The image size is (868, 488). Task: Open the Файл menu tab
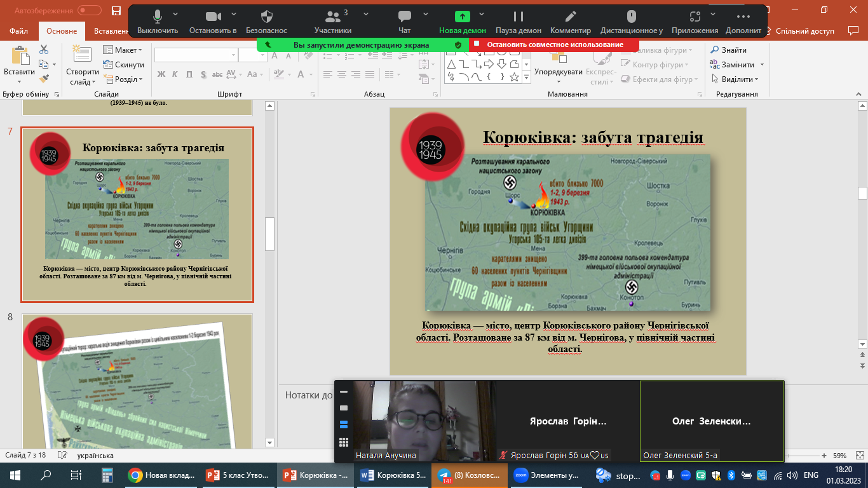tap(18, 31)
